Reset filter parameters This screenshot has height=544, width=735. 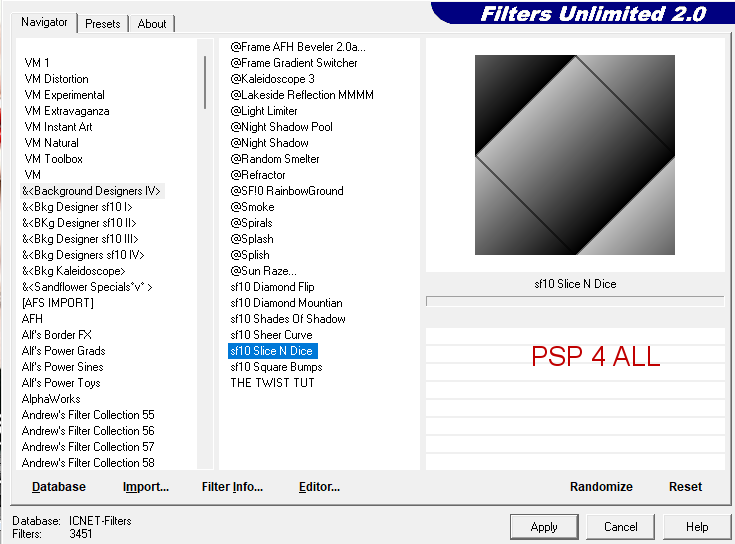[685, 487]
